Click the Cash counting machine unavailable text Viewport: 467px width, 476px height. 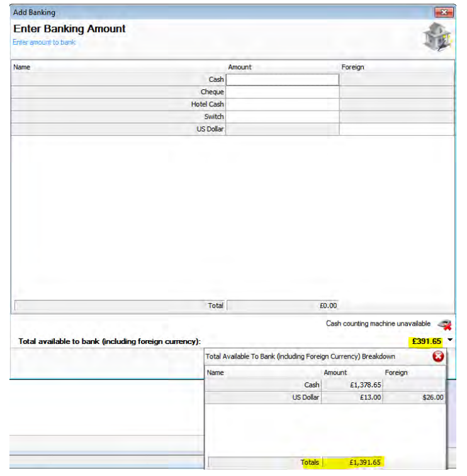point(378,324)
